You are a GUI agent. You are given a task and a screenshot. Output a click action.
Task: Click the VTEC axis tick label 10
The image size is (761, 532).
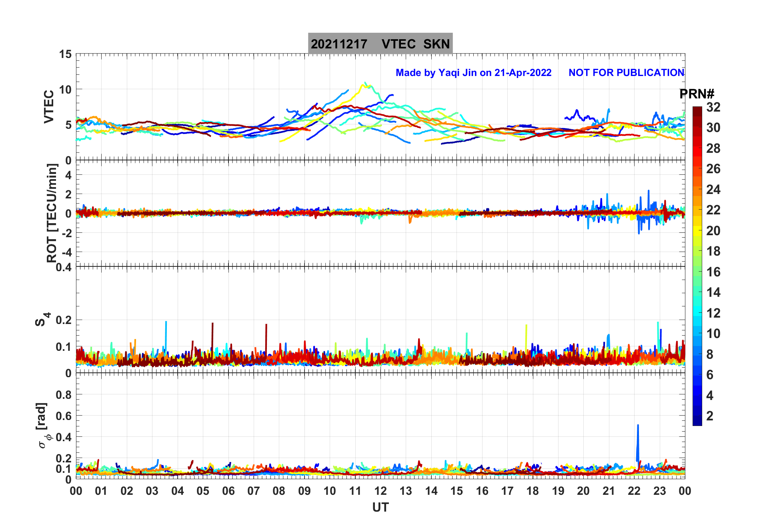tap(65, 90)
